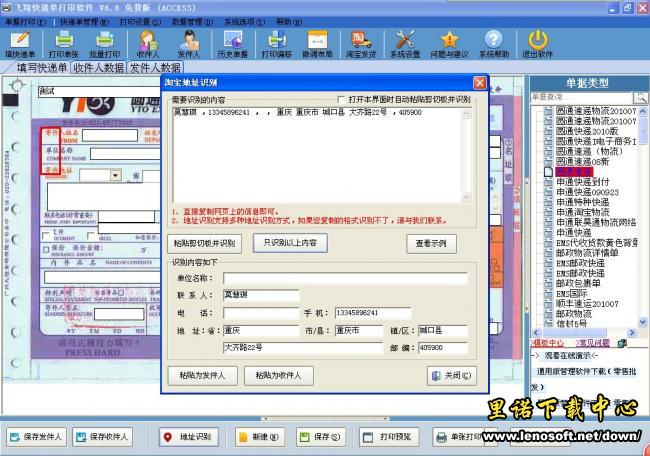This screenshot has width=650, height=456.
Task: Open the province dropdown on the waybill form
Action: (x=116, y=175)
